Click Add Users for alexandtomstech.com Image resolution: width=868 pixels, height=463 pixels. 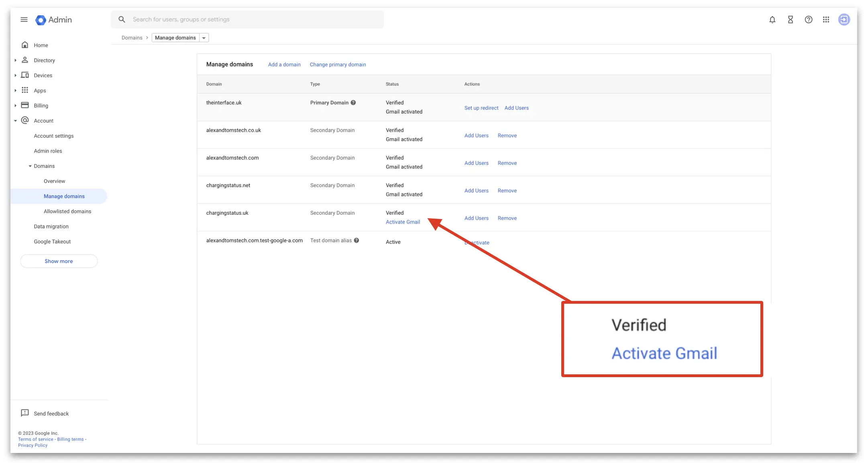pyautogui.click(x=476, y=163)
